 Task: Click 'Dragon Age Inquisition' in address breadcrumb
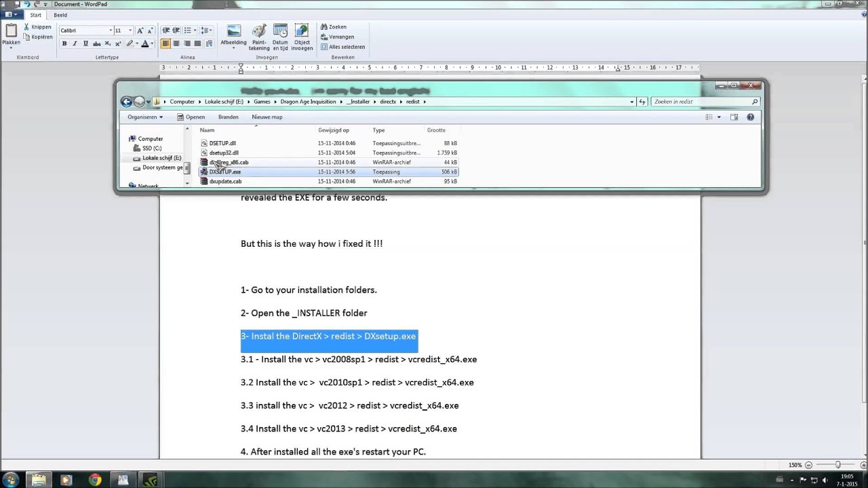pyautogui.click(x=308, y=102)
